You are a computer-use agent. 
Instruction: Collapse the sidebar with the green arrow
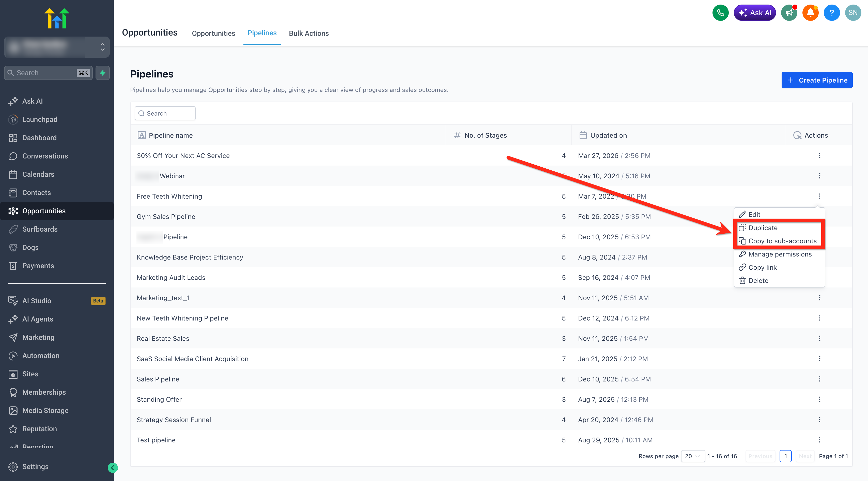tap(113, 468)
